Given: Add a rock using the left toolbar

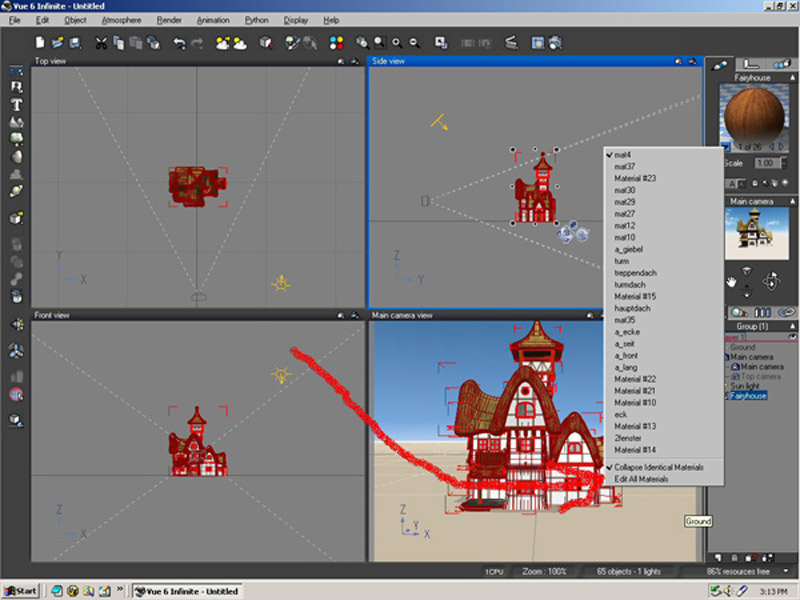Looking at the screenshot, I should click(x=17, y=157).
